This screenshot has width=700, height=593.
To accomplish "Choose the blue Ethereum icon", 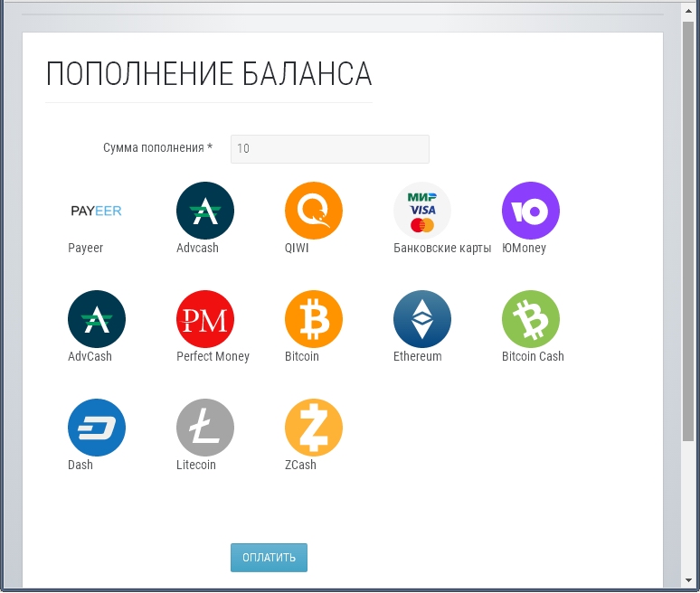I will 421,319.
